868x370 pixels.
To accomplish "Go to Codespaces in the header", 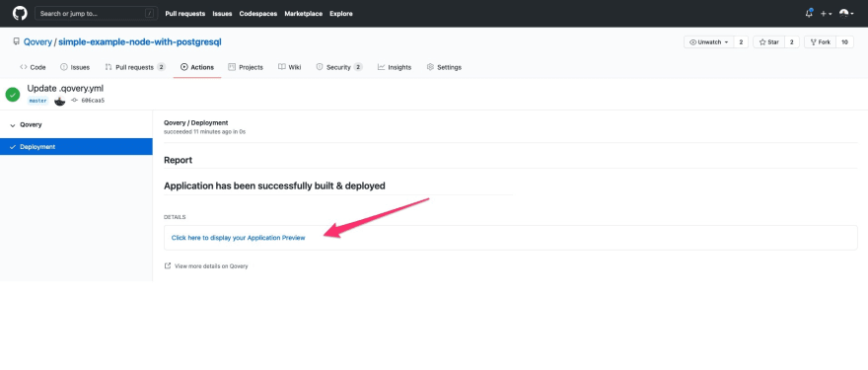I will click(x=258, y=14).
